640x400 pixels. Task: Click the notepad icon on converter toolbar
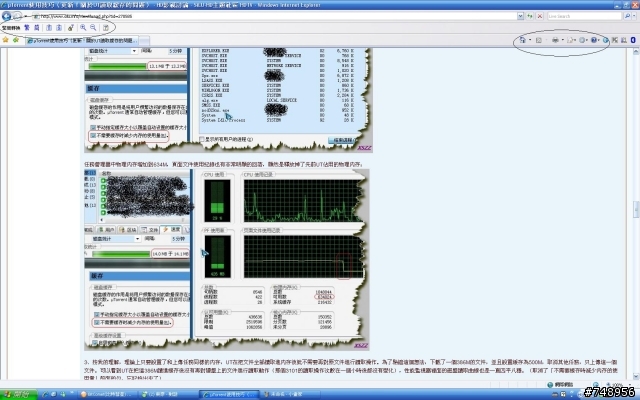(x=106, y=28)
